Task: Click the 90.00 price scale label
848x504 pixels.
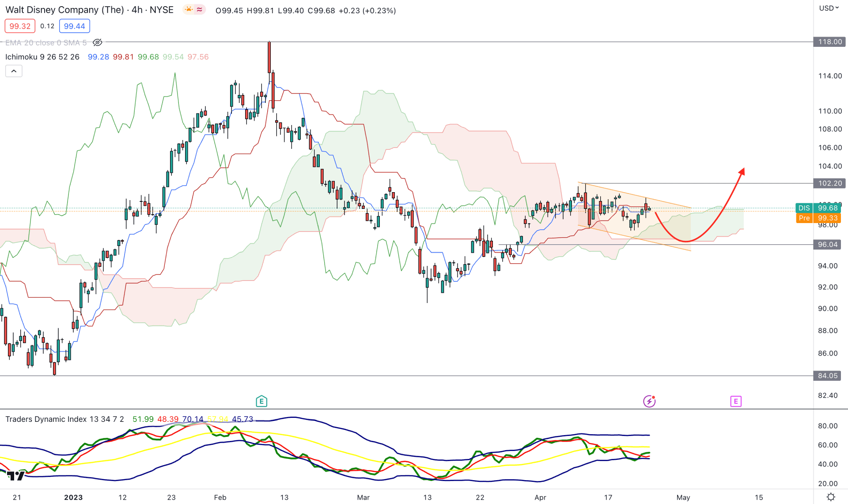Action: 828,309
